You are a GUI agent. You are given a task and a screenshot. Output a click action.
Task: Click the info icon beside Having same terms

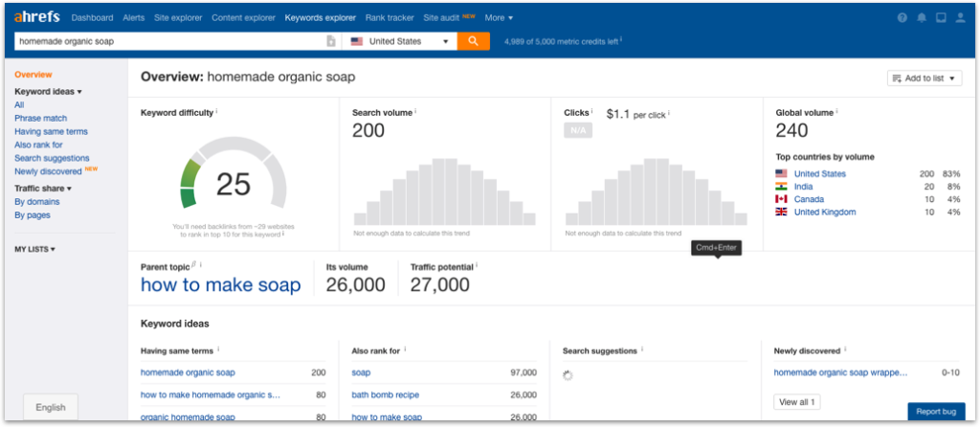(x=218, y=350)
